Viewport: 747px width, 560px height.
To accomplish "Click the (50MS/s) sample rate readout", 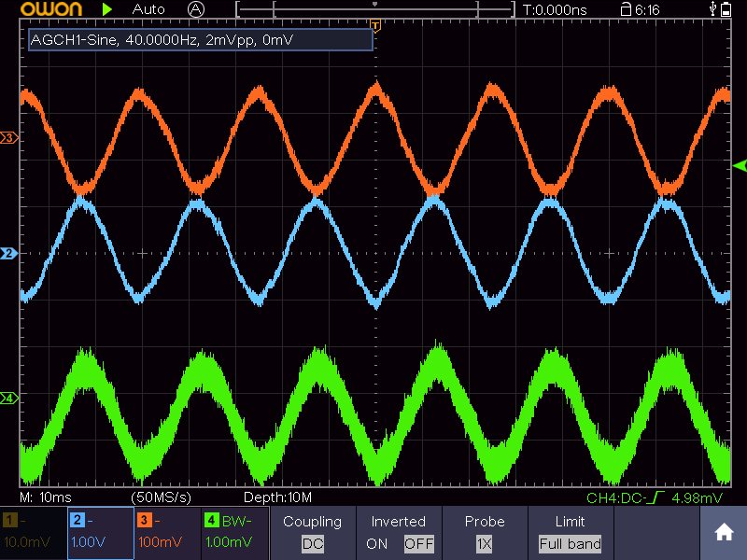I will click(x=161, y=497).
